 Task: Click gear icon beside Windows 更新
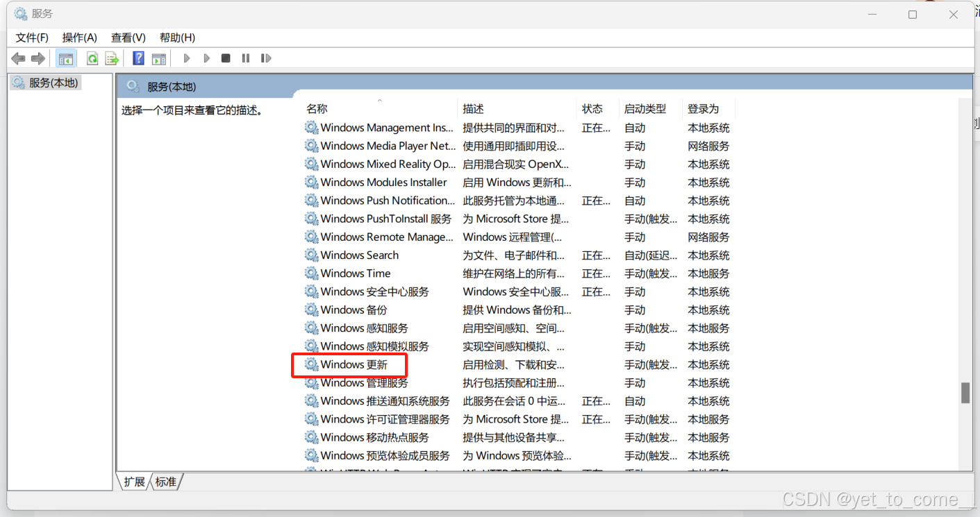tap(311, 364)
